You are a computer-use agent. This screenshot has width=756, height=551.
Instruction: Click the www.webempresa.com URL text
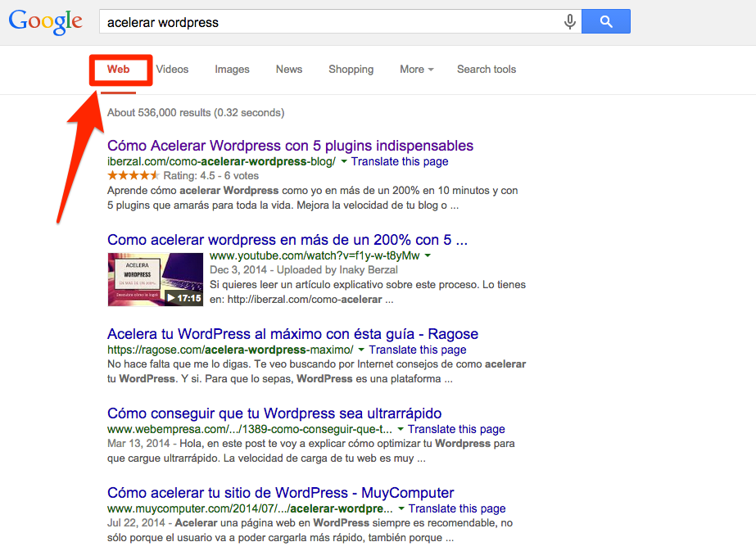click(x=249, y=429)
